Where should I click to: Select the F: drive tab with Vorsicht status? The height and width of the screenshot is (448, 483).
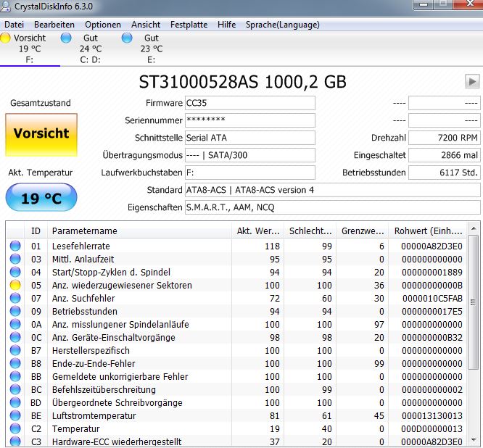point(30,49)
